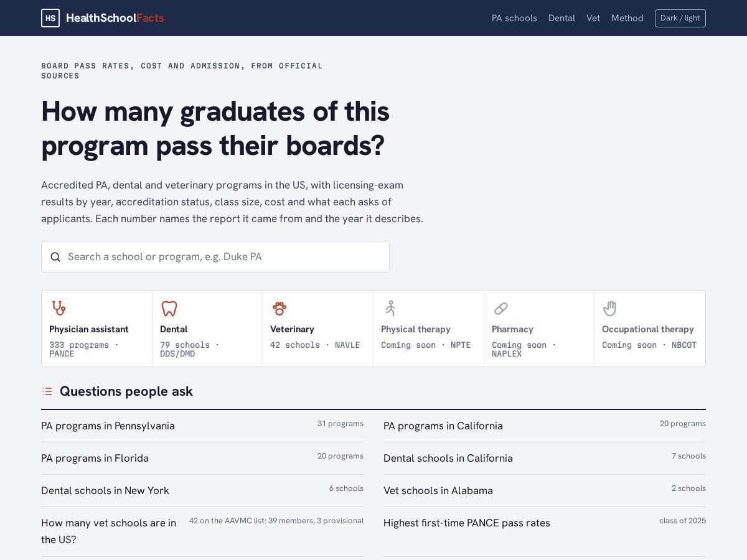Click 'Coming soon · NPTE' text

point(426,345)
